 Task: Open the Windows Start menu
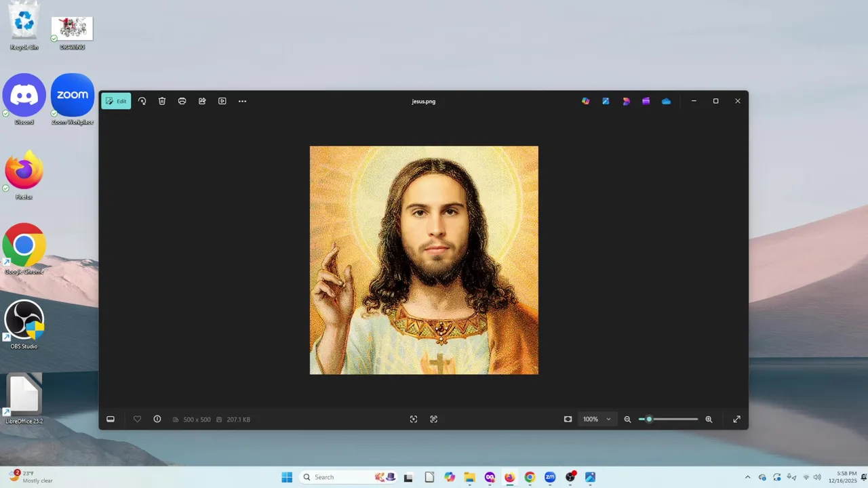tap(287, 477)
